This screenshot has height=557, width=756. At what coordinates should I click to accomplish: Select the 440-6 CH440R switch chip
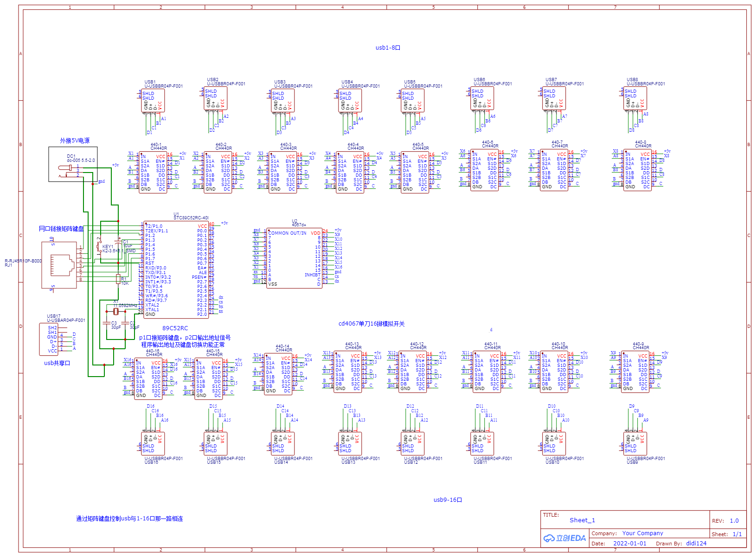[x=485, y=170]
